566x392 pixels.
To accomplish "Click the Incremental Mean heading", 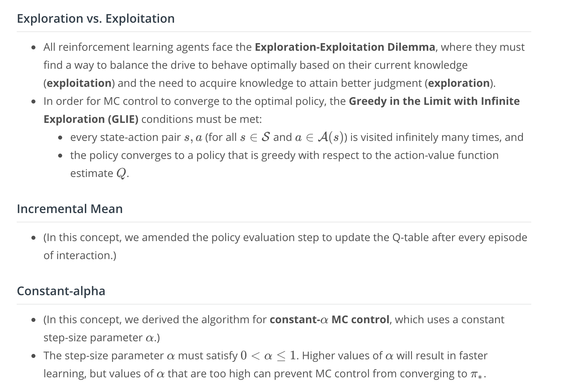I will pos(70,209).
